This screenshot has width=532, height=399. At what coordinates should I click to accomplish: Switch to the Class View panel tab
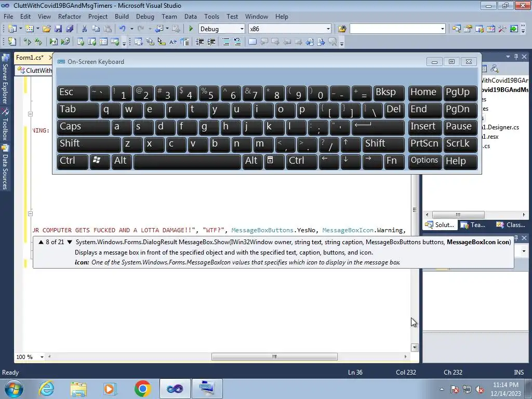(511, 224)
